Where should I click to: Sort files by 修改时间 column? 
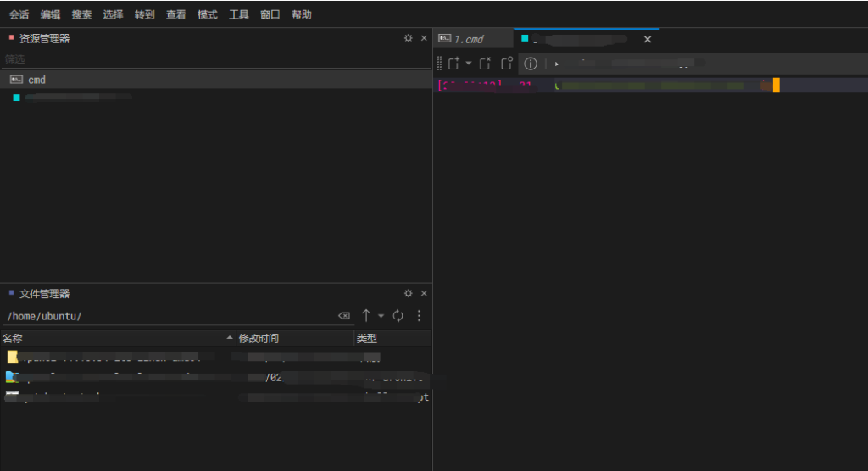293,338
